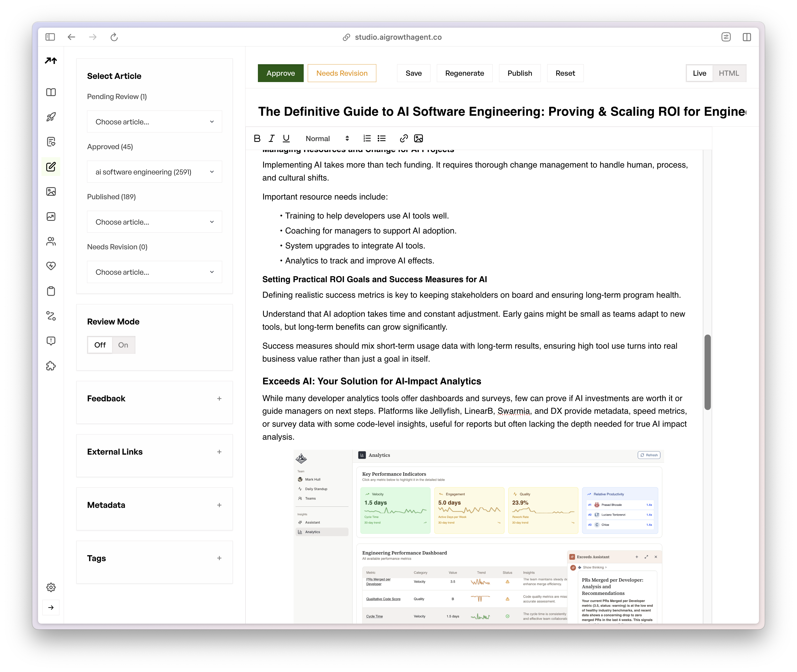Turn Review Mode On

coord(123,345)
